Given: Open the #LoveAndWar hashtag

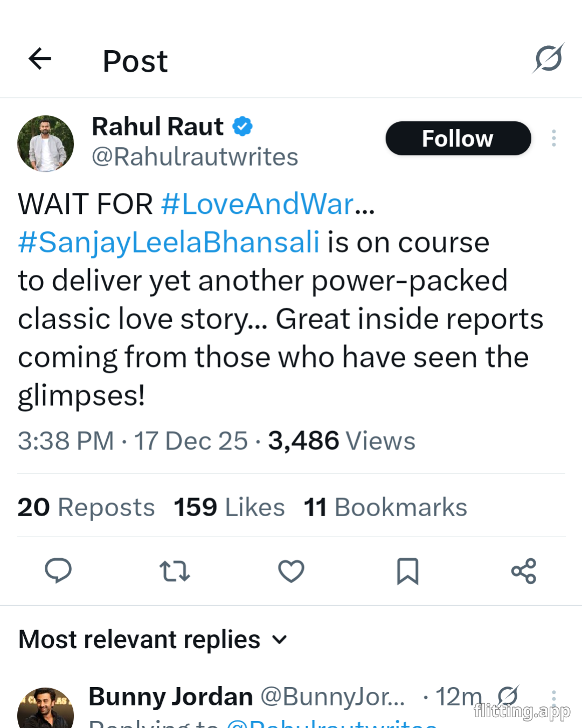Looking at the screenshot, I should click(x=258, y=204).
